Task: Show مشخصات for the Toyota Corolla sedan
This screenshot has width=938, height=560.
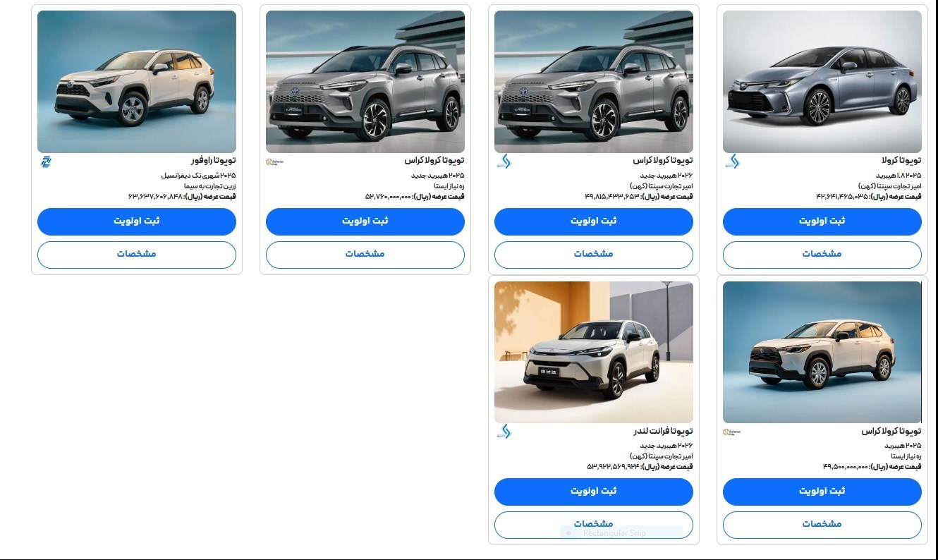Action: click(822, 255)
